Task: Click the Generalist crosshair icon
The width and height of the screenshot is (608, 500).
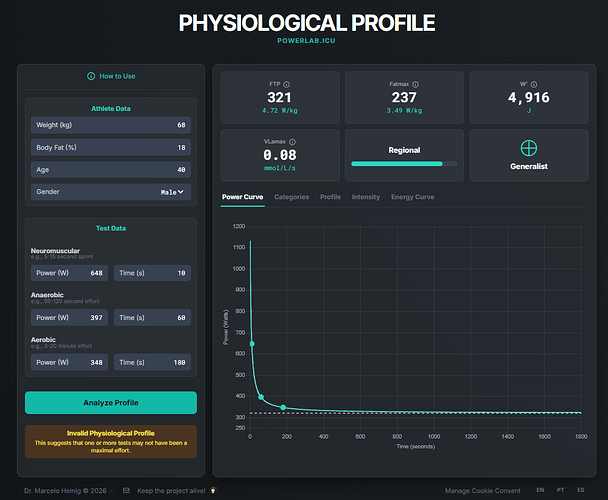Action: point(529,148)
